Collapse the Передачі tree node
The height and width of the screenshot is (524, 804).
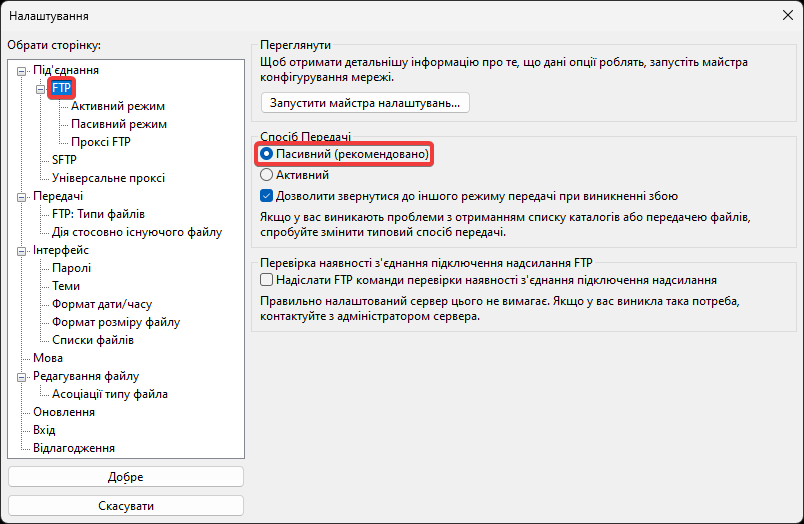[22, 196]
